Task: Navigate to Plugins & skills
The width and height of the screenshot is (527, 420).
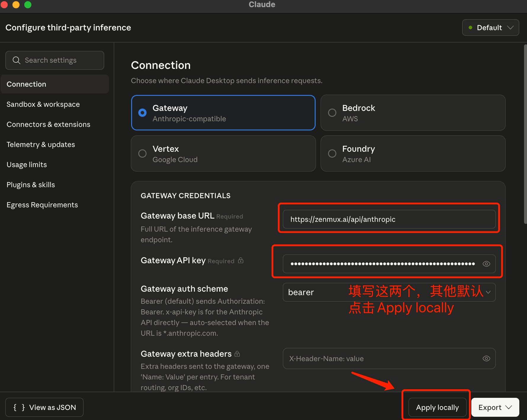Action: pyautogui.click(x=55, y=185)
